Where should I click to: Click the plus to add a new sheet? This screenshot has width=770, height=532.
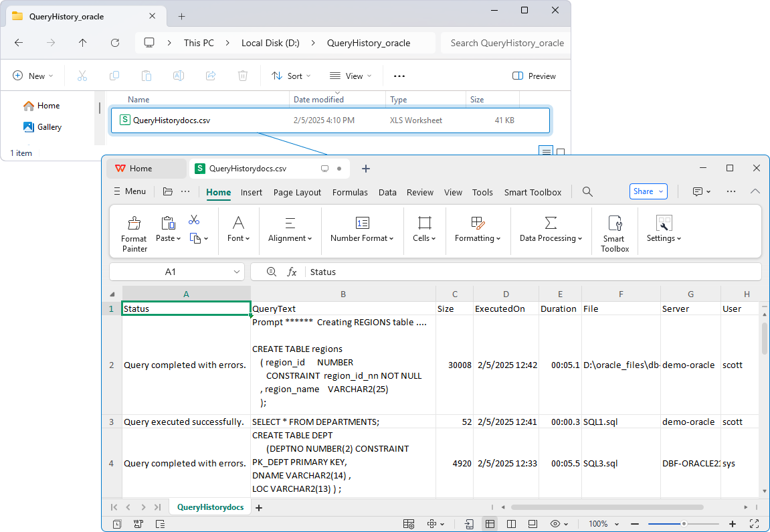259,507
